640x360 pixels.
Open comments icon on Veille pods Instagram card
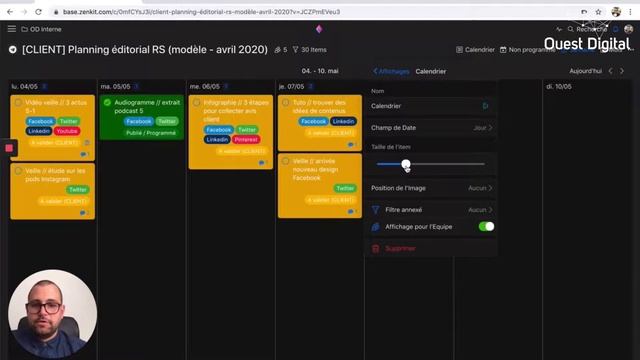coord(84,213)
